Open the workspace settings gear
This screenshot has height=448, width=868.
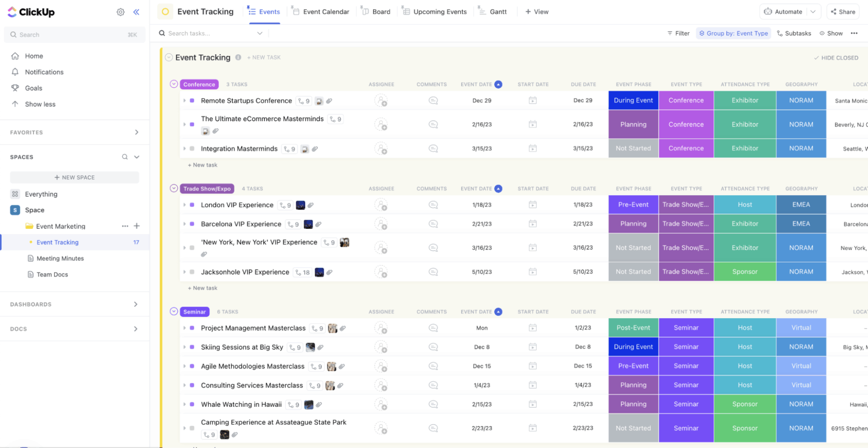[120, 12]
